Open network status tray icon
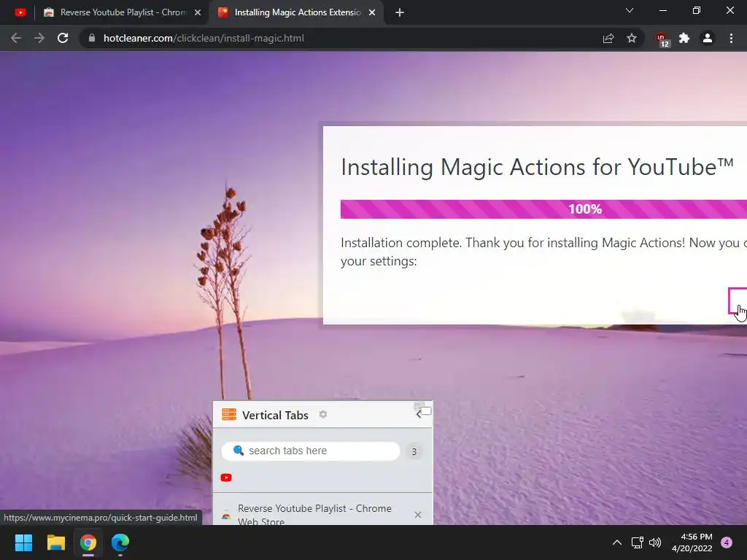 tap(637, 542)
